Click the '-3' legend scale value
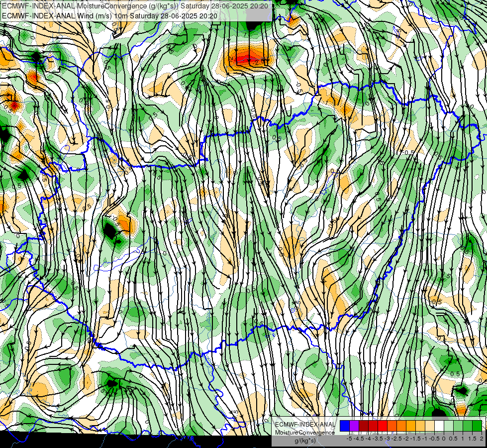Image resolution: width=487 pixels, height=448 pixels. point(387,439)
